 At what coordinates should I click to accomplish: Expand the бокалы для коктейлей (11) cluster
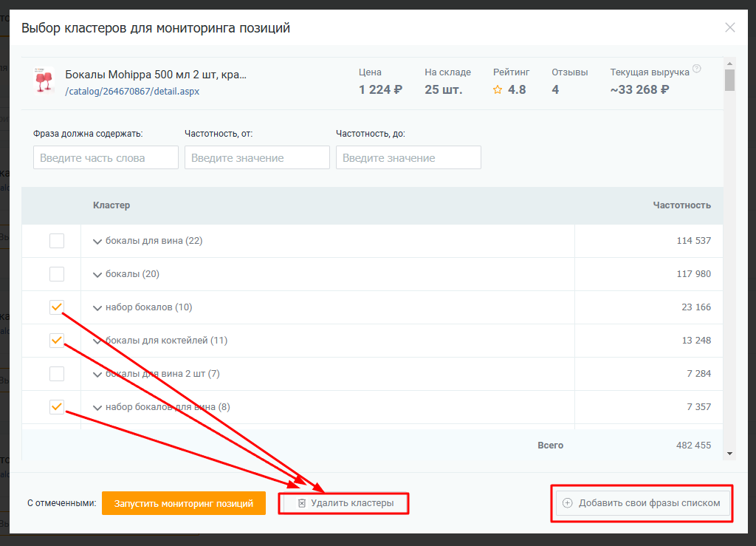click(x=97, y=341)
